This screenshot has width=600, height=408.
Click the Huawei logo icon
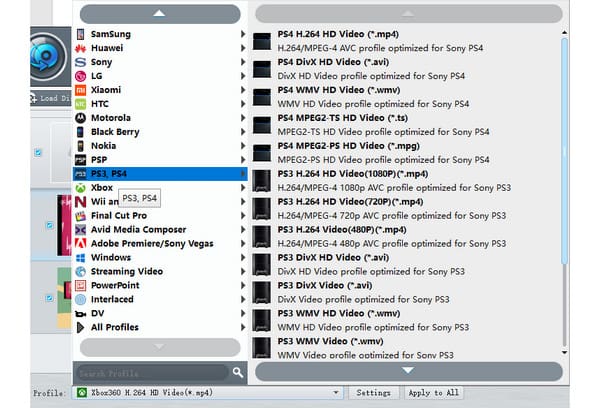[x=80, y=48]
